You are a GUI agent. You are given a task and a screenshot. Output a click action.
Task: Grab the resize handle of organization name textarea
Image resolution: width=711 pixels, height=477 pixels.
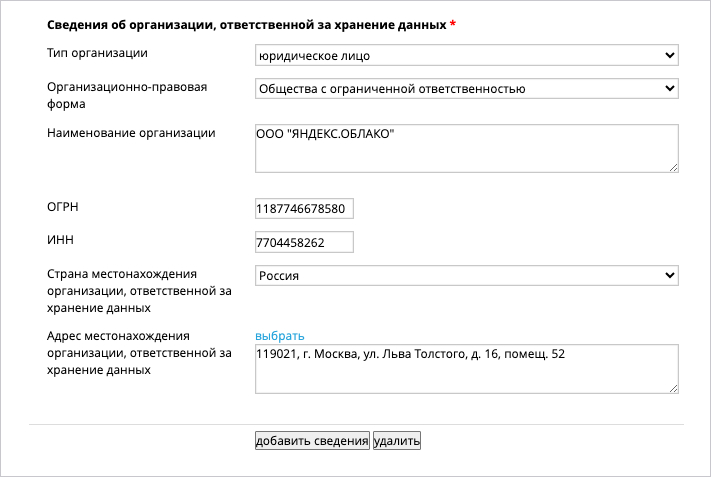tap(673, 167)
